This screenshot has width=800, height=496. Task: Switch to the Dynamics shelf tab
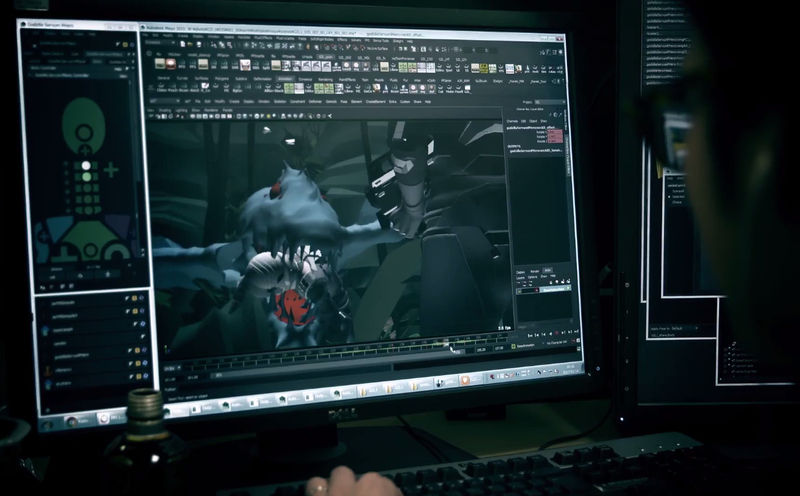(x=305, y=80)
